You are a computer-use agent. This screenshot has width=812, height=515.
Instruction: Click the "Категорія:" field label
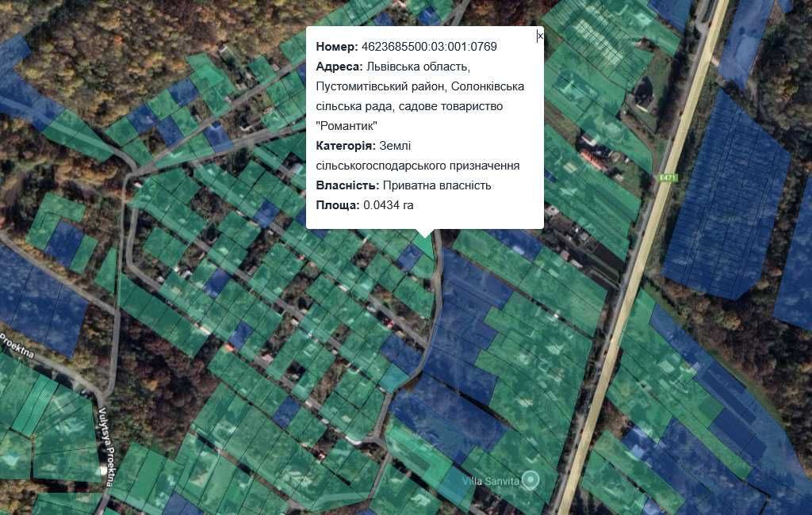coord(346,146)
